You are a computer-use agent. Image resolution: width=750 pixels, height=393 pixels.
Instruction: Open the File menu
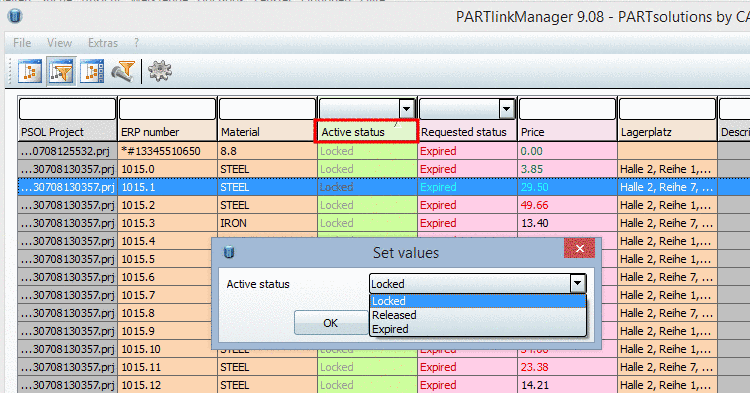[22, 43]
